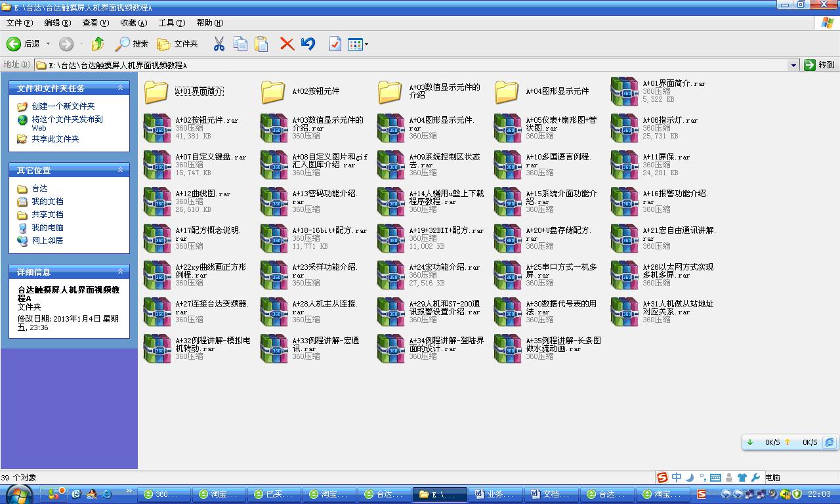The width and height of the screenshot is (840, 504).
Task: Click 创建一个新文件夹 link
Action: point(63,106)
